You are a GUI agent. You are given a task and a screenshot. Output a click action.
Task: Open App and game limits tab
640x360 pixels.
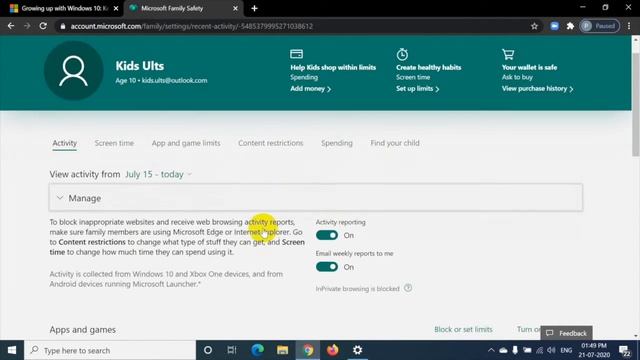click(186, 143)
